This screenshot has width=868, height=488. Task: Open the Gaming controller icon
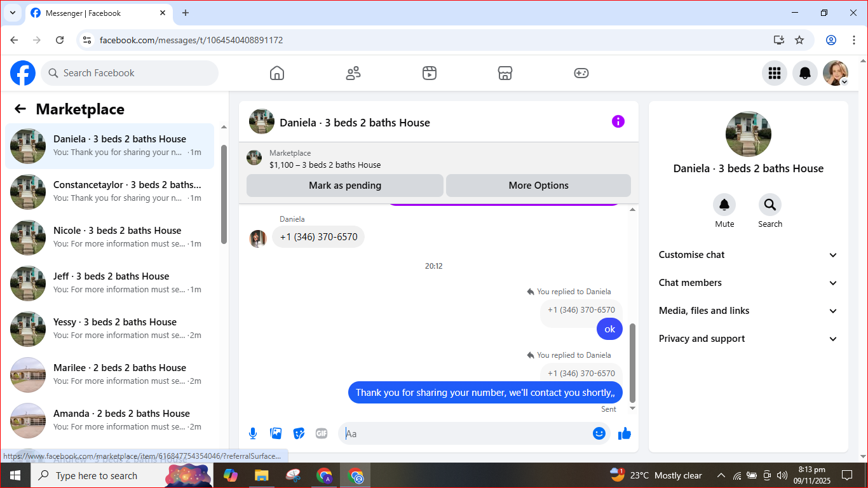pyautogui.click(x=581, y=73)
